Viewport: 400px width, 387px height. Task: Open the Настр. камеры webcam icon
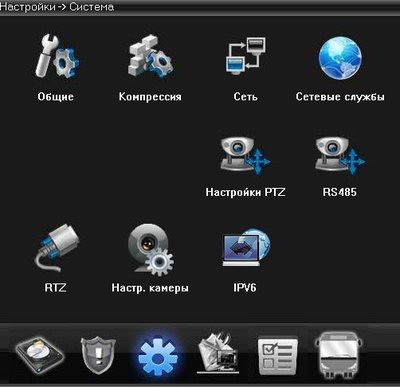pos(151,249)
